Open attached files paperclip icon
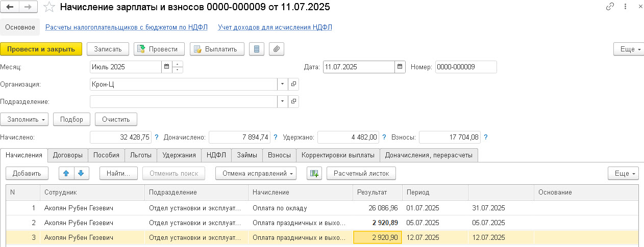The height and width of the screenshot is (247, 644). [x=276, y=49]
